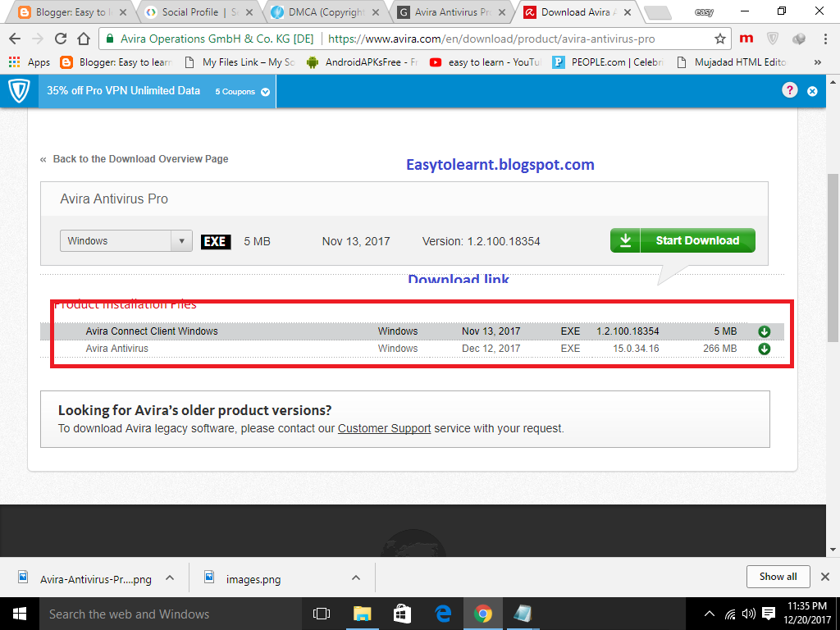Switch to the DMCA Copyright tab

(322, 11)
